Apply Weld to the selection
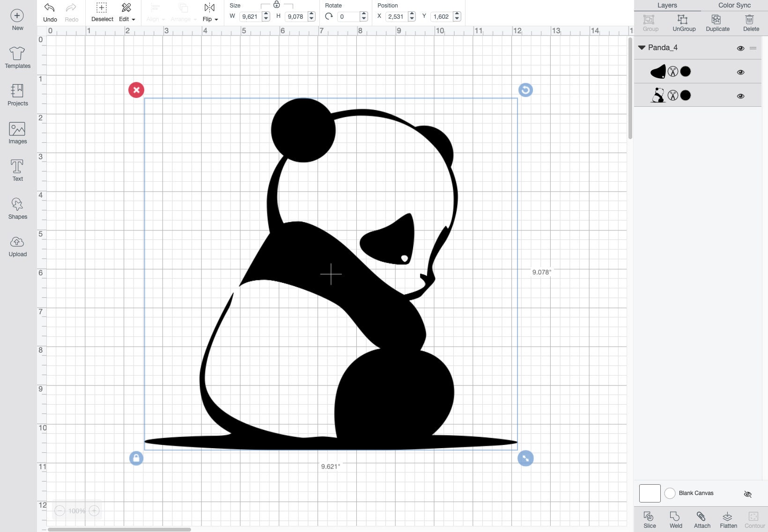The image size is (768, 532). point(675,519)
